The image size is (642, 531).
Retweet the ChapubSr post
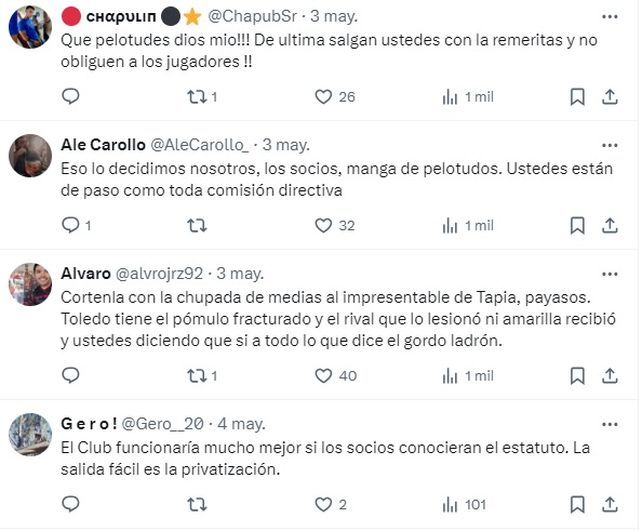[198, 97]
